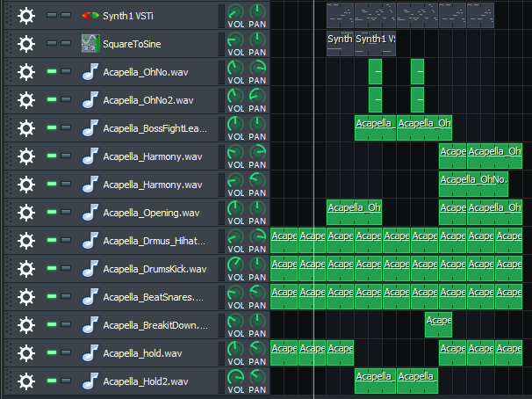Open the gear menu for Acapella_BossFightLea track
This screenshot has height=399, width=532.
pyautogui.click(x=26, y=128)
